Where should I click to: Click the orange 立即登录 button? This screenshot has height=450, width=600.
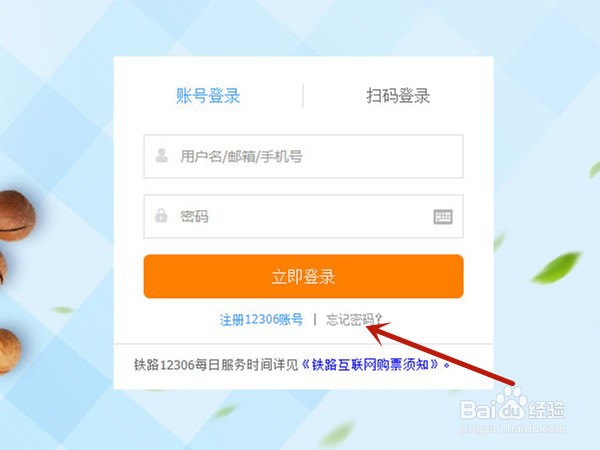click(303, 276)
